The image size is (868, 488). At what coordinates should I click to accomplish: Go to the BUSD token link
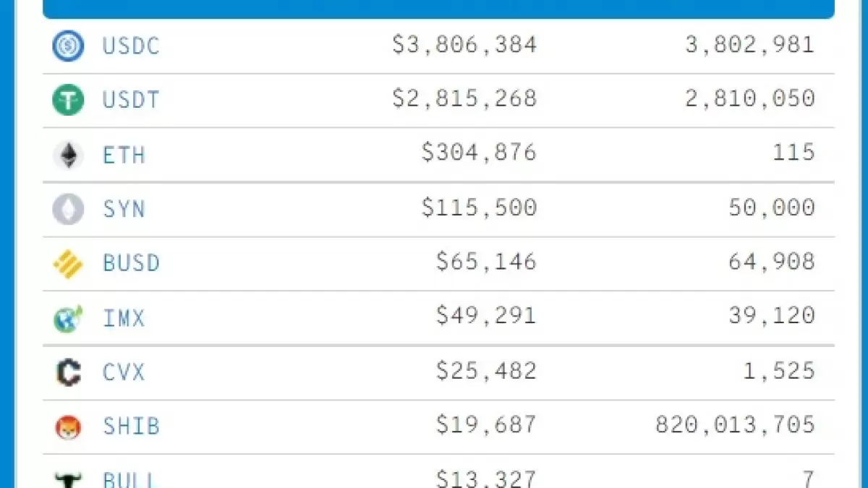[131, 263]
